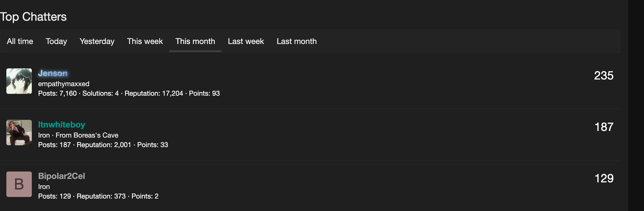This screenshot has height=211, width=644.
Task: Visit the ltnwhiteboy profile link
Action: coord(61,125)
